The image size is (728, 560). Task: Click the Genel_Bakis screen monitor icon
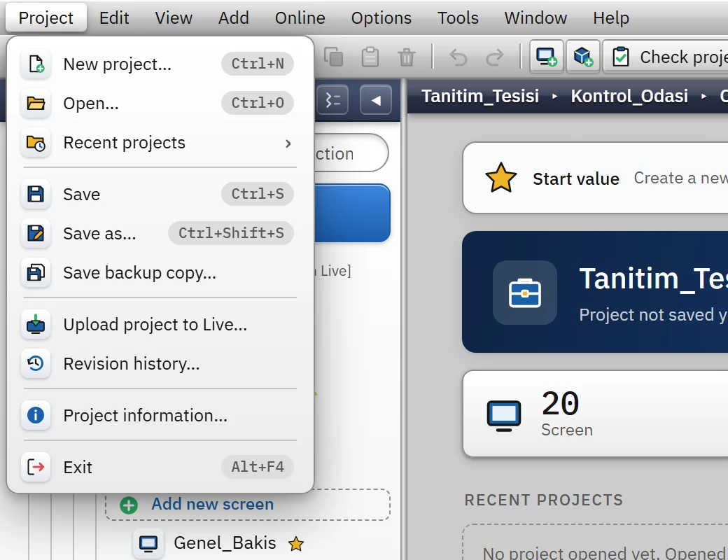click(x=148, y=542)
